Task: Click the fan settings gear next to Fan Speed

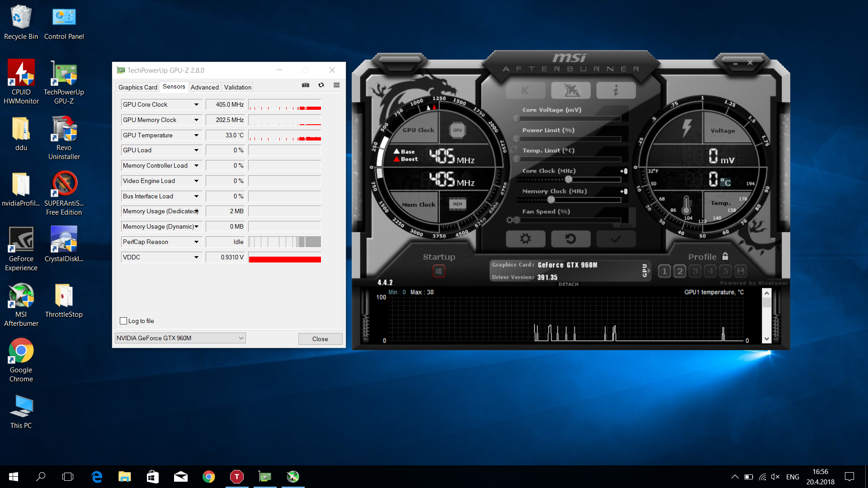Action: (x=509, y=220)
